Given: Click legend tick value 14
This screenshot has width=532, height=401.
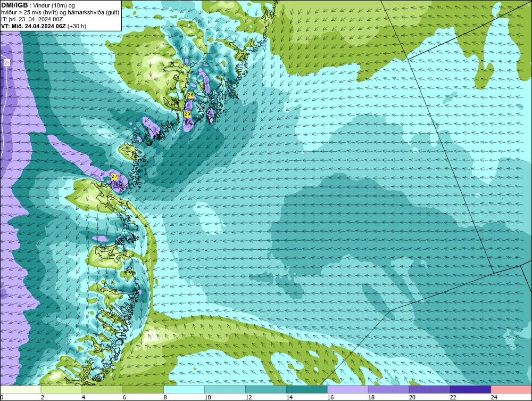Looking at the screenshot, I should (289, 397).
